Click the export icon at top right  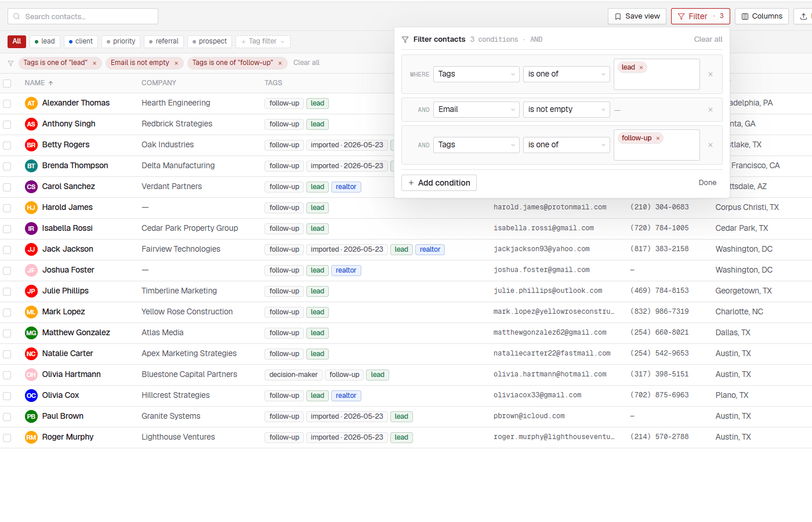(x=803, y=16)
